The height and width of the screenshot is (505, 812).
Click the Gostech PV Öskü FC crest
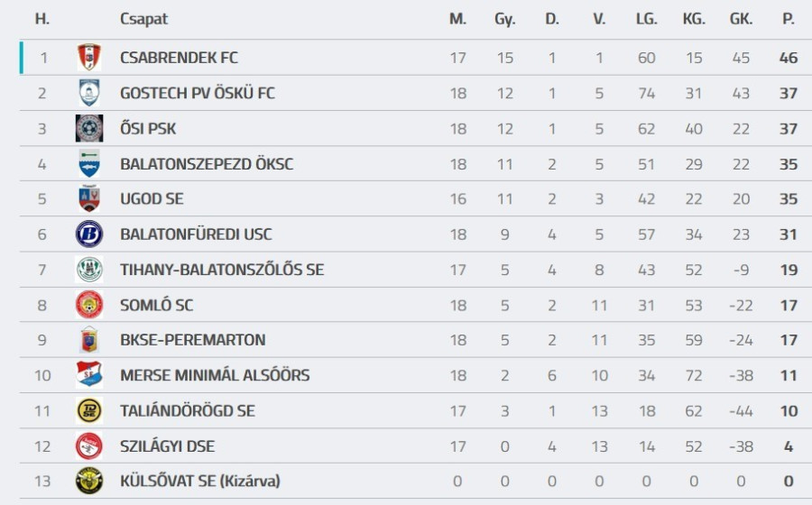tap(88, 93)
